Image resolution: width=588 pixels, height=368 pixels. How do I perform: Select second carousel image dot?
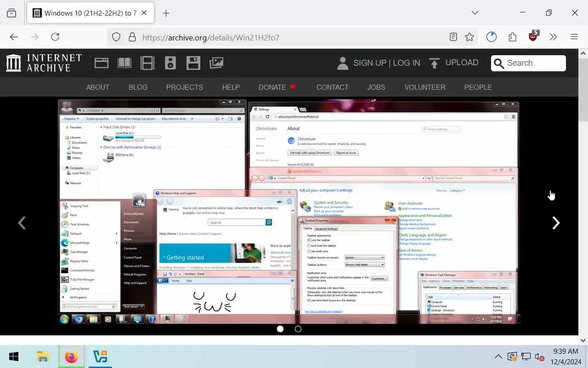298,329
